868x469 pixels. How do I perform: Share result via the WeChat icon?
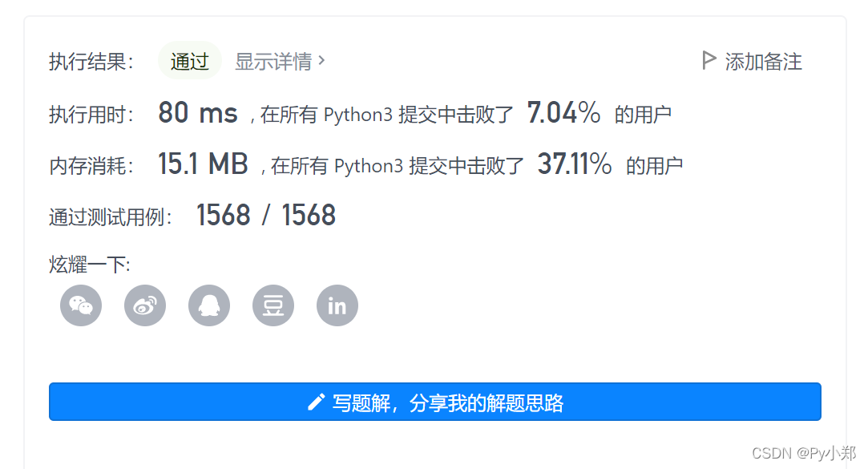(80, 305)
